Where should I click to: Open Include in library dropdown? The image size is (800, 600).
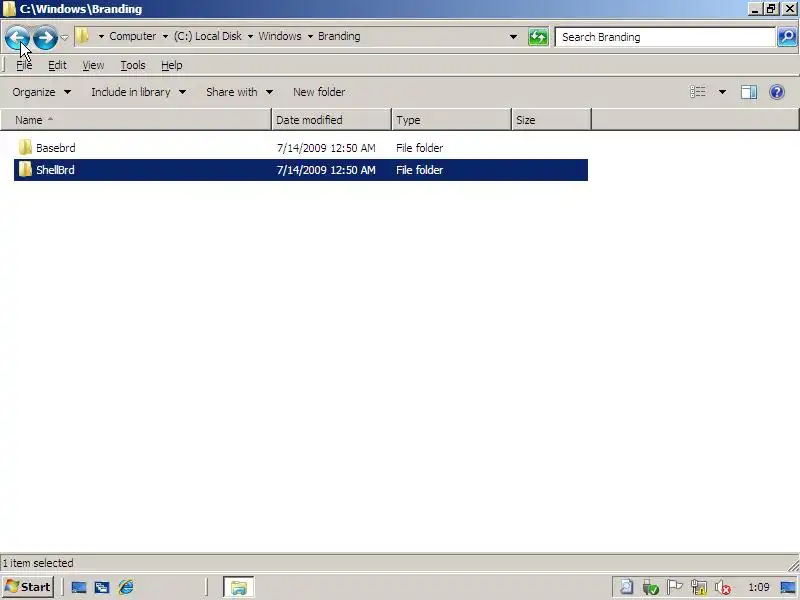pyautogui.click(x=138, y=92)
